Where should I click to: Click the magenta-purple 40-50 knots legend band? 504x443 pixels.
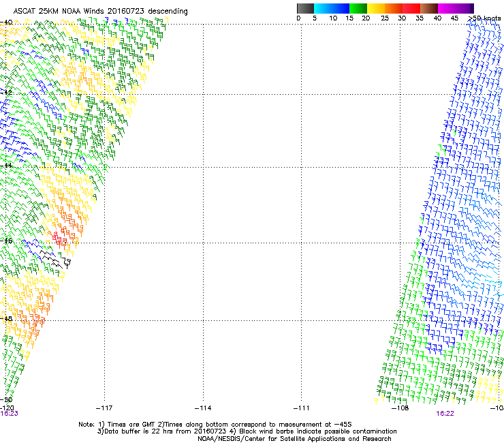click(456, 8)
